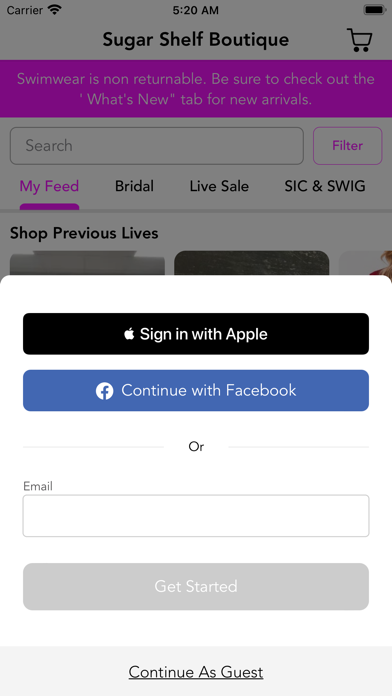This screenshot has width=392, height=696.
Task: Open the Bridal tab
Action: pyautogui.click(x=134, y=186)
